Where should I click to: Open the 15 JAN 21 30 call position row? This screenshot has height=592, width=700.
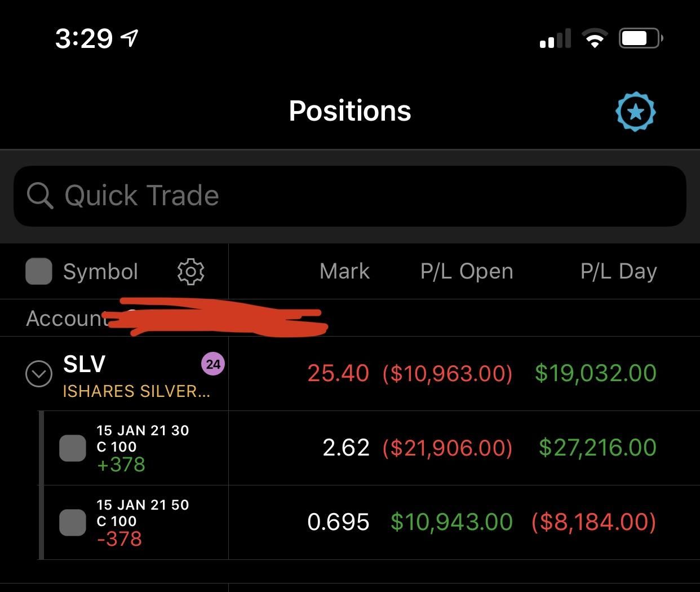(372, 448)
